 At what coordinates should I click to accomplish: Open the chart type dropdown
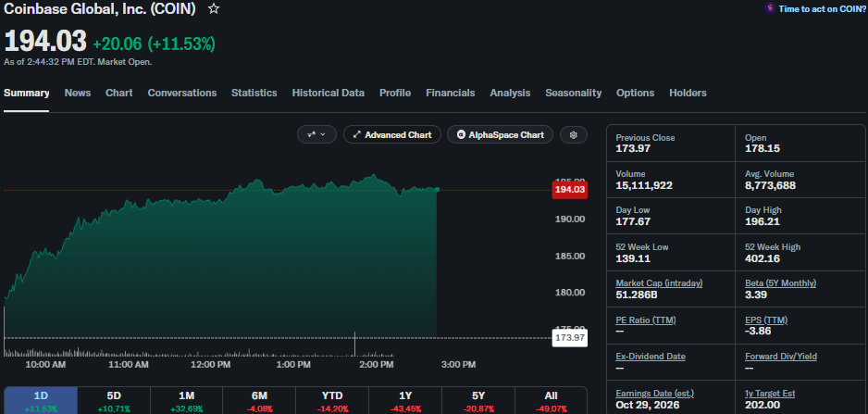tap(316, 134)
